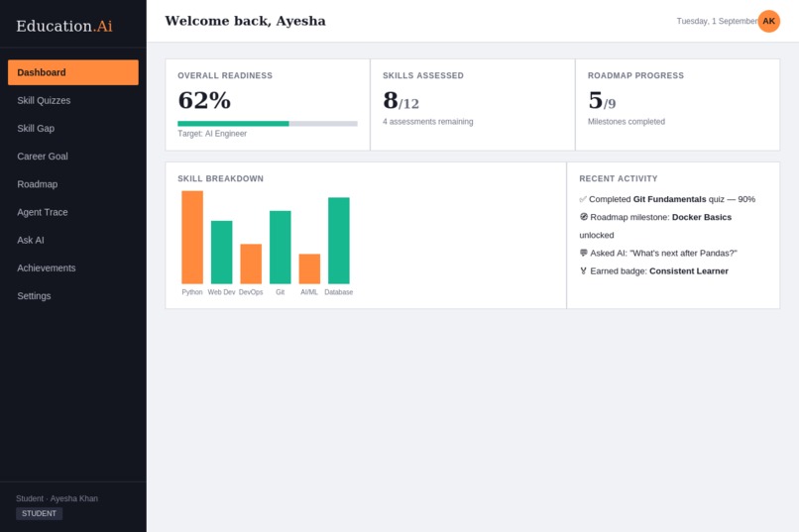The width and height of the screenshot is (799, 532).
Task: Click 'Student · Ayesha Khan' footer text
Action: pos(57,498)
